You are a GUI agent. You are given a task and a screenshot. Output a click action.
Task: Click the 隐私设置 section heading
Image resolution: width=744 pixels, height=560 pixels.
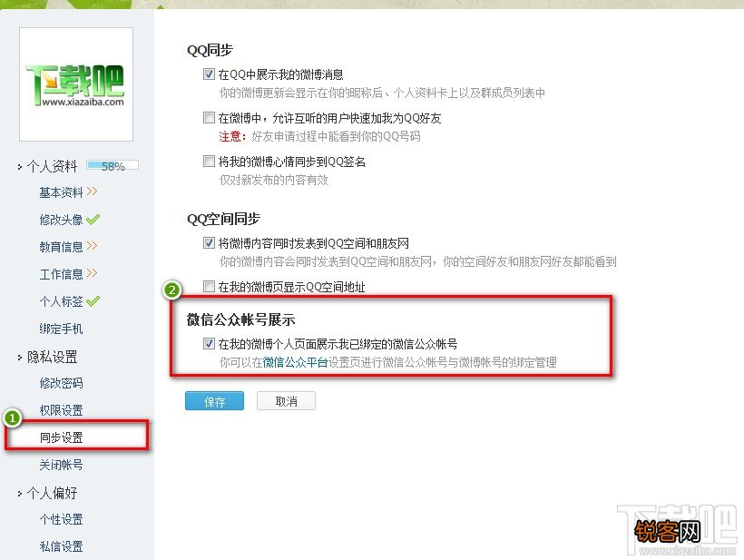click(53, 357)
